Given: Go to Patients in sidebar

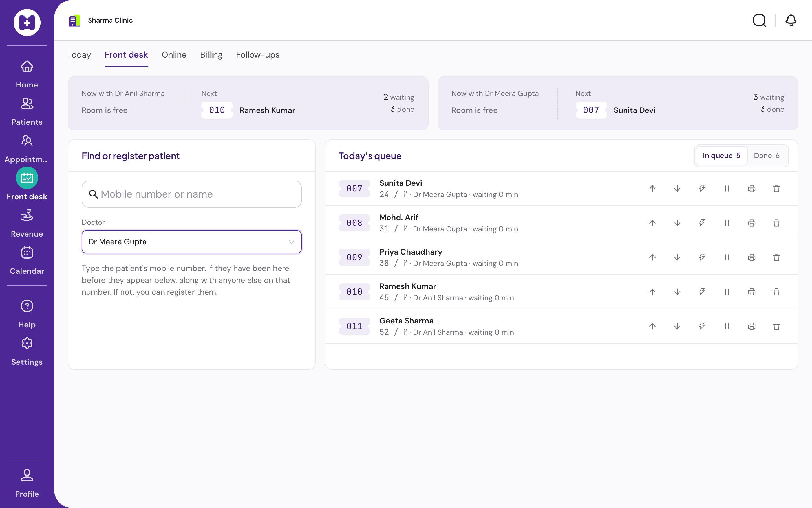Looking at the screenshot, I should pyautogui.click(x=27, y=111).
